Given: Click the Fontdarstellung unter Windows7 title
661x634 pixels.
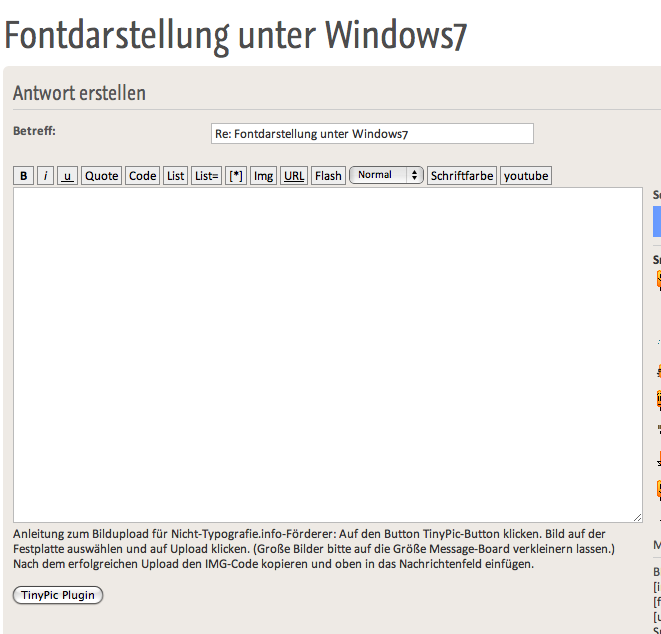Looking at the screenshot, I should (x=236, y=36).
